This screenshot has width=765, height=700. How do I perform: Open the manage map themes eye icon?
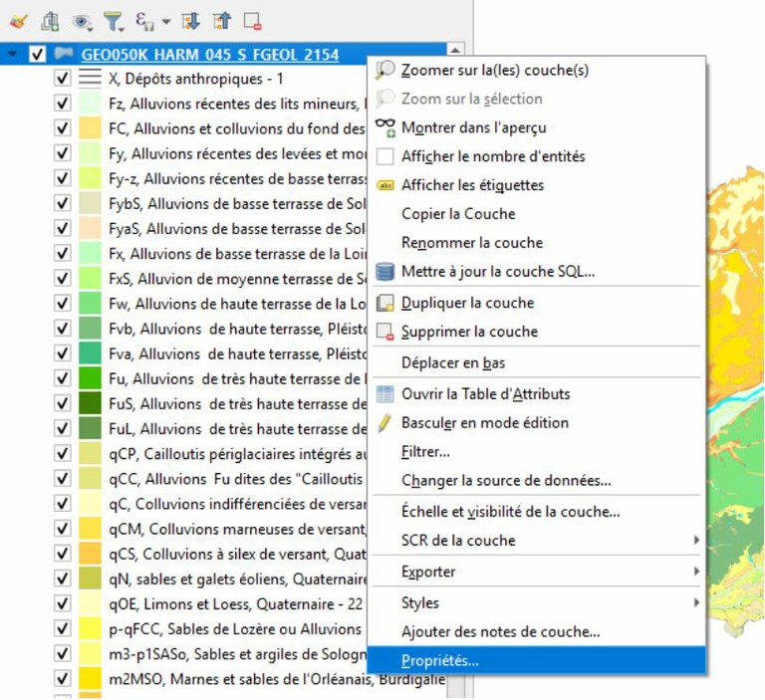pyautogui.click(x=82, y=20)
